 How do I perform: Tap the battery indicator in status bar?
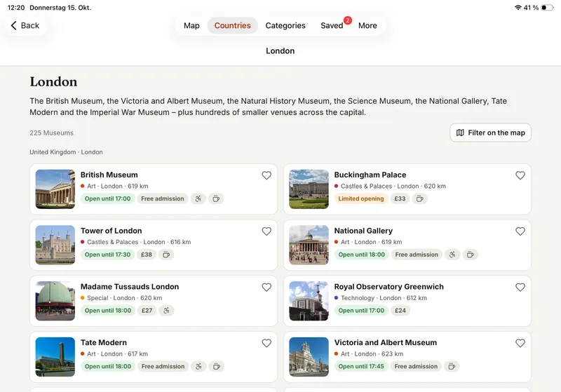[547, 8]
